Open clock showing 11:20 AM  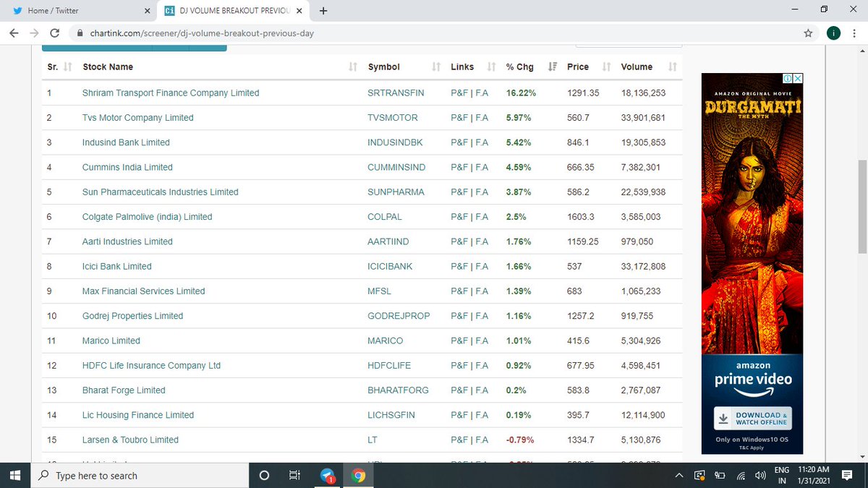(814, 475)
